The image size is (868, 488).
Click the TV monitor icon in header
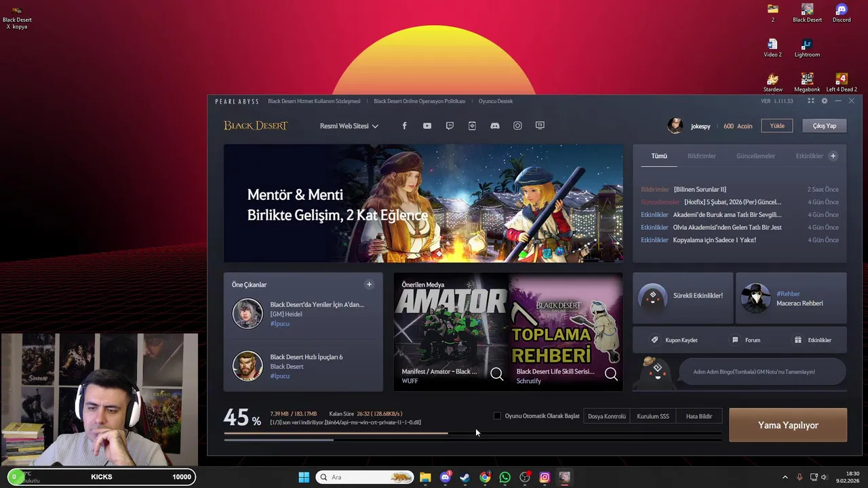point(540,125)
